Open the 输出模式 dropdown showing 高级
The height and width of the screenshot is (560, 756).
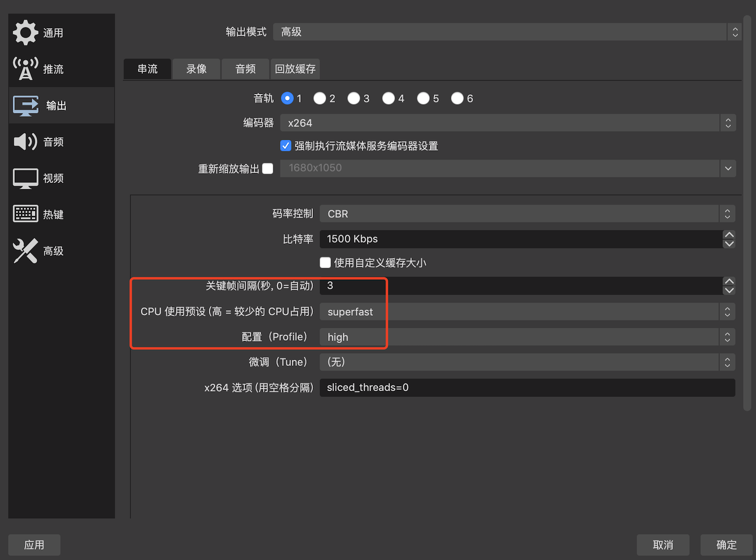point(507,32)
